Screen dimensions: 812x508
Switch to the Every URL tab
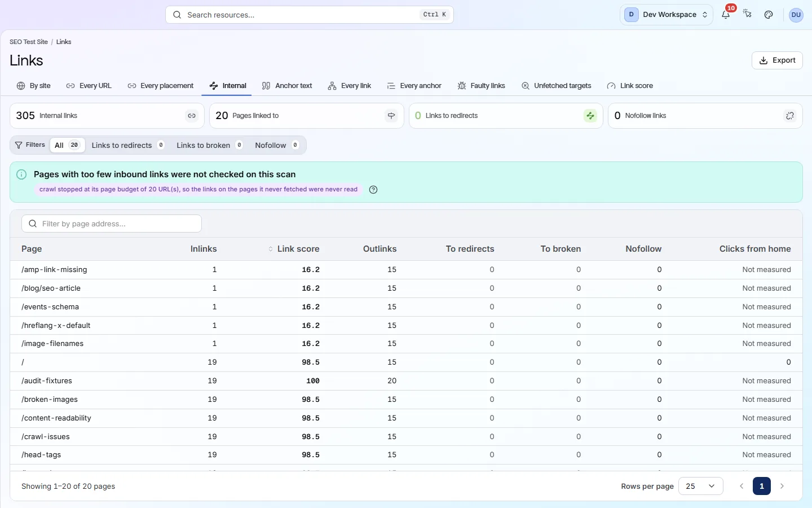[89, 86]
